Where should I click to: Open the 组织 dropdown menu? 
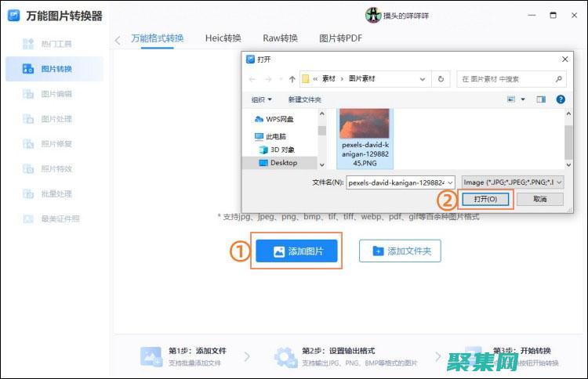click(261, 99)
